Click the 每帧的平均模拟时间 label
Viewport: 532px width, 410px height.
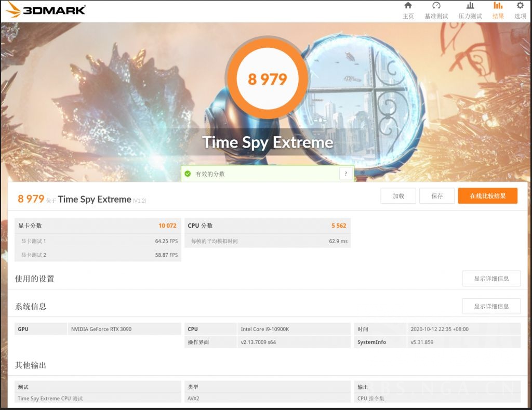pyautogui.click(x=214, y=241)
